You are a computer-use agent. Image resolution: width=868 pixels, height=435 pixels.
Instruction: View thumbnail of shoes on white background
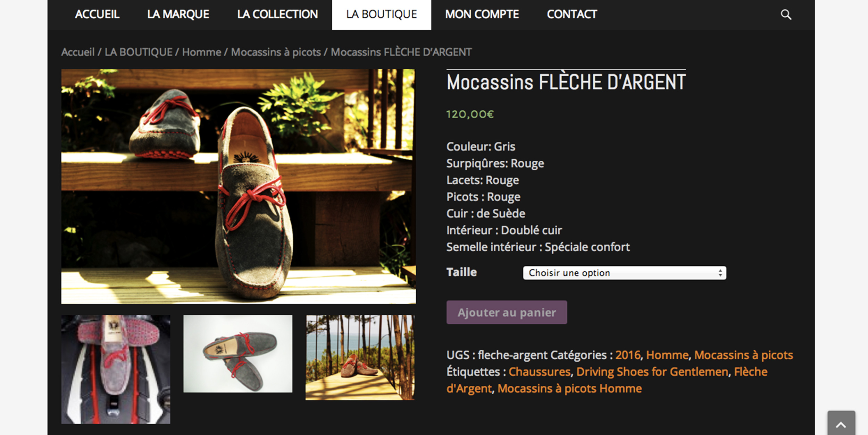[238, 353]
